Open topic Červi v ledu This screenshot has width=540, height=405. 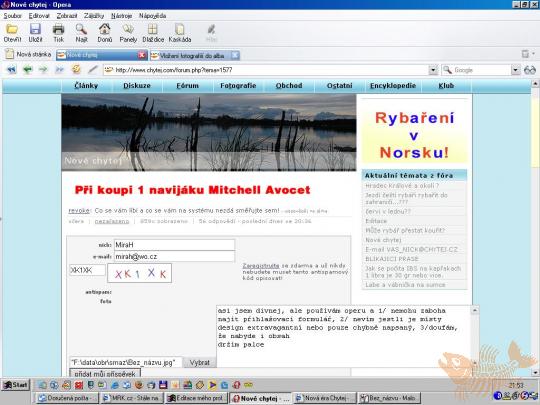pos(388,211)
